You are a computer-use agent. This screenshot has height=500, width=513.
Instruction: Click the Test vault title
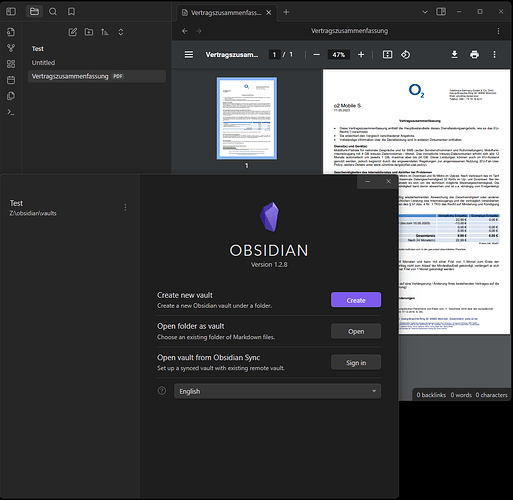click(38, 49)
